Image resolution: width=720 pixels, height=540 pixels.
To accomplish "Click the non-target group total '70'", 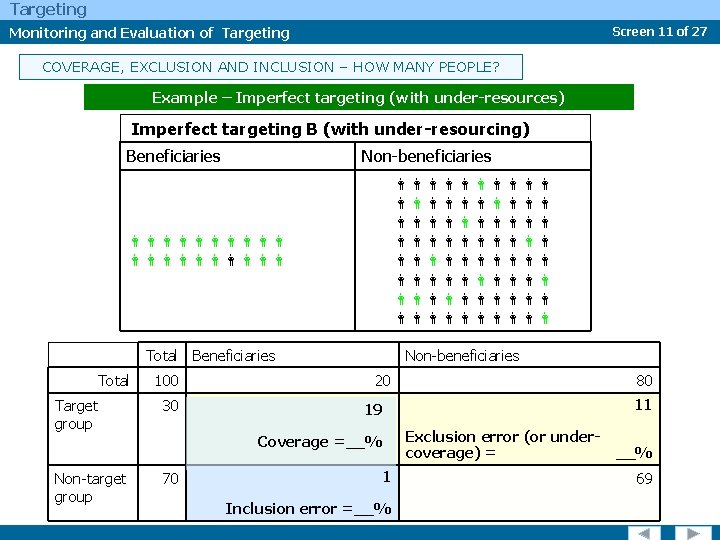I will [170, 479].
